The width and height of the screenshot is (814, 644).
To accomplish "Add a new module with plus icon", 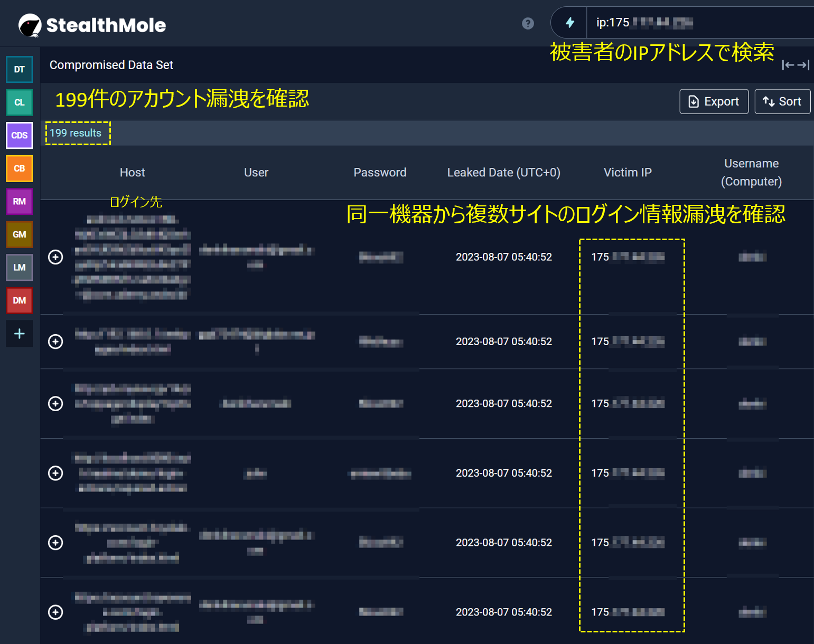I will coord(20,334).
